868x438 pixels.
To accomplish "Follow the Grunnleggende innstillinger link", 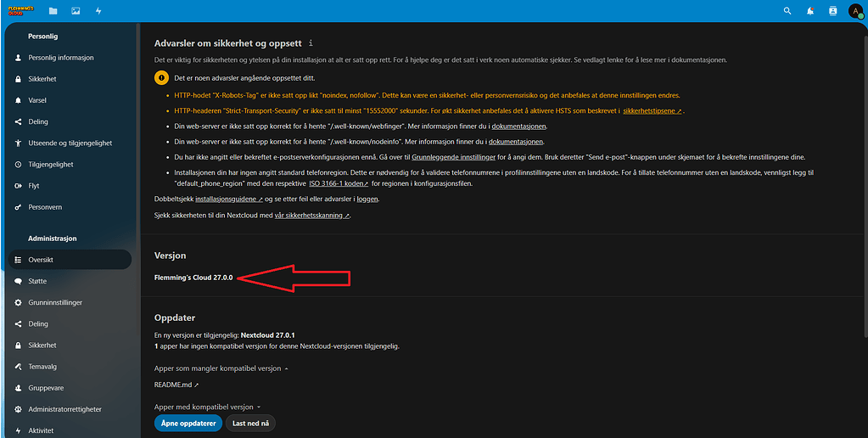I will coord(453,157).
